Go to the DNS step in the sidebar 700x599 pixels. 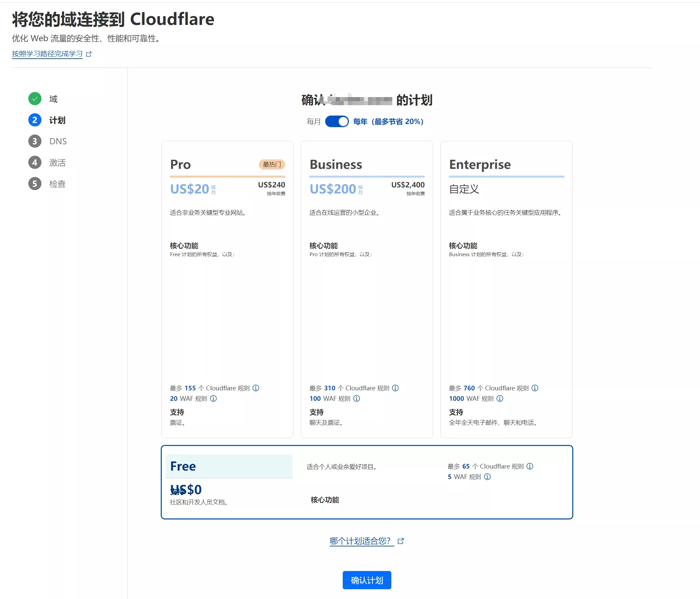pos(57,141)
